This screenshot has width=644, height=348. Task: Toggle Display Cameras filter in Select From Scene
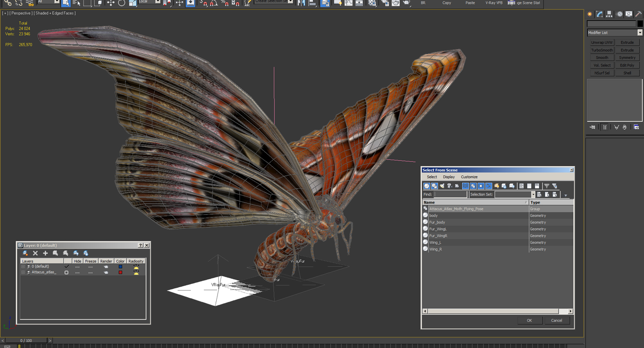449,186
